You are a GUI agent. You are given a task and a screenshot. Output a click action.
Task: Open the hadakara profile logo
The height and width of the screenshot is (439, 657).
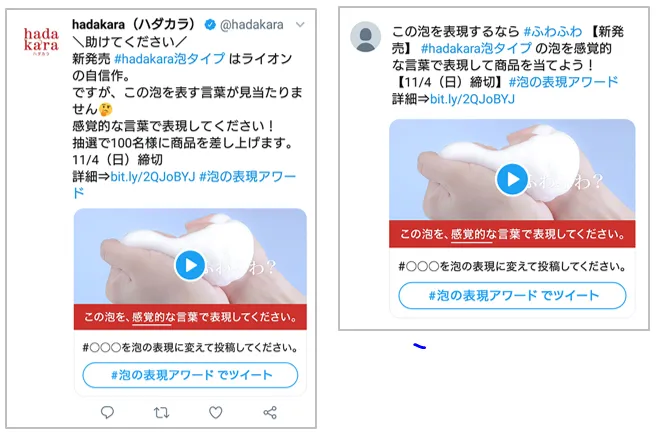[41, 41]
